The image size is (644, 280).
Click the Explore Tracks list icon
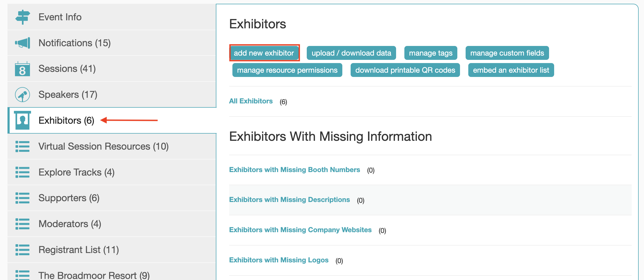[x=22, y=172]
